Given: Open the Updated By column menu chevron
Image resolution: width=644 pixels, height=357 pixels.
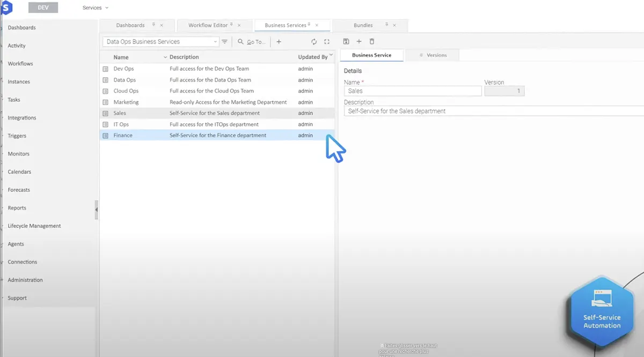Looking at the screenshot, I should [x=331, y=55].
